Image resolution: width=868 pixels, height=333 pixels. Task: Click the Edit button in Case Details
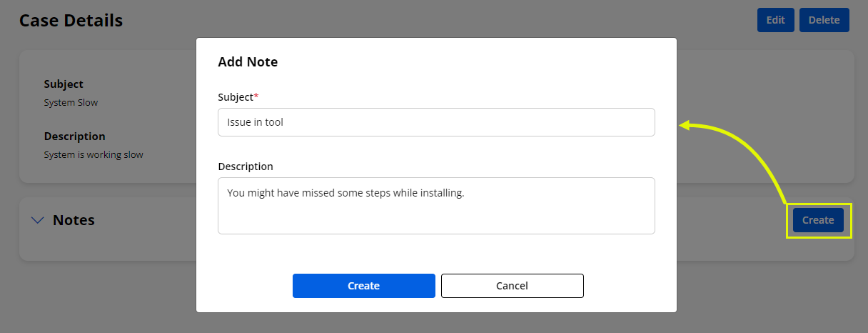775,20
